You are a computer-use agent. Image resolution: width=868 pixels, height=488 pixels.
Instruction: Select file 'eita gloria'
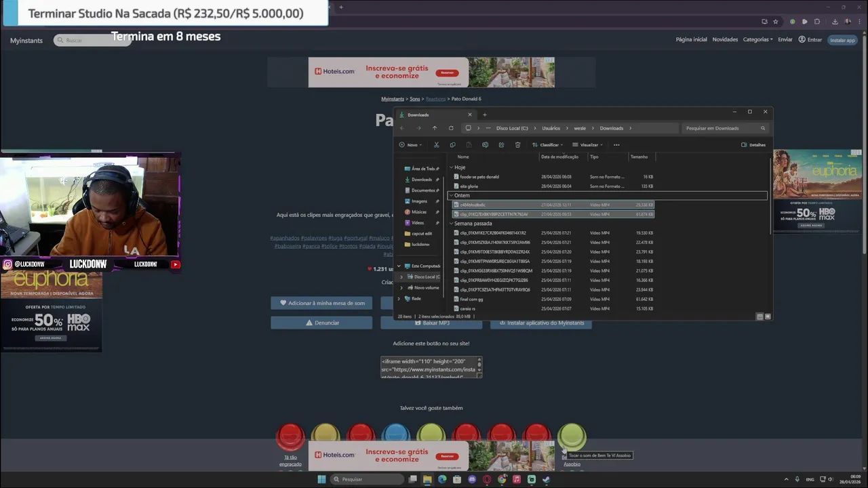pos(554,186)
